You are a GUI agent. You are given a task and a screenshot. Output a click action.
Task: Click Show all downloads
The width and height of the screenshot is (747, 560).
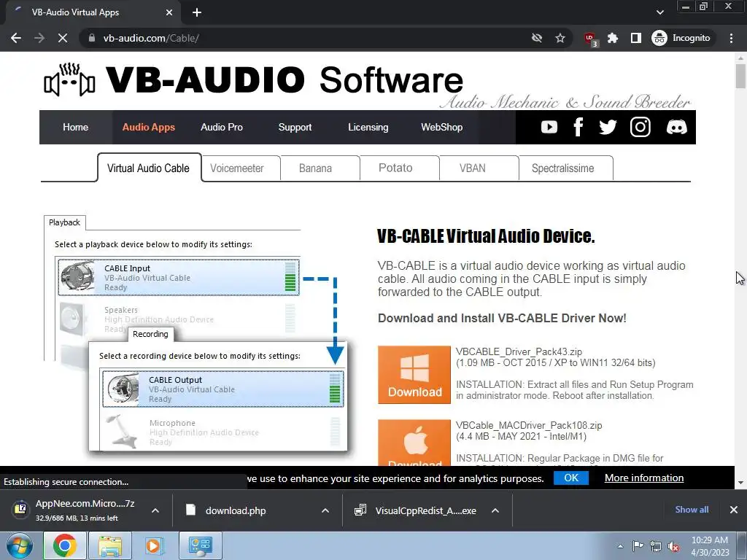(692, 510)
